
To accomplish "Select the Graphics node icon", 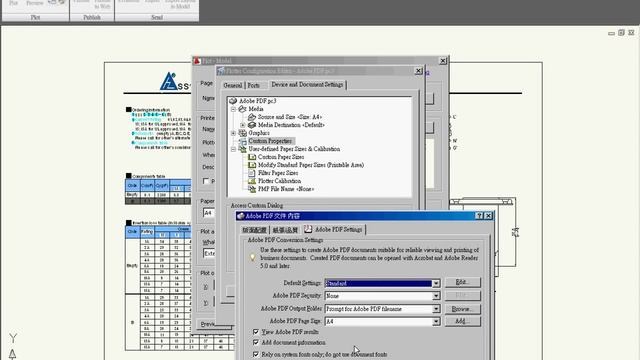I will 242,133.
